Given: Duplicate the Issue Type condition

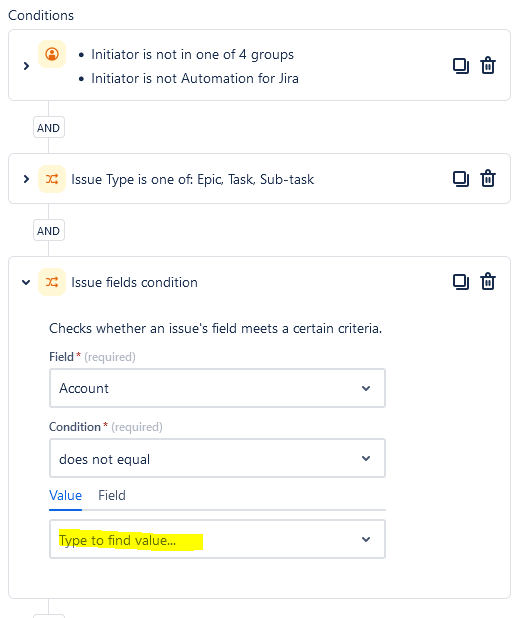Looking at the screenshot, I should pos(461,179).
